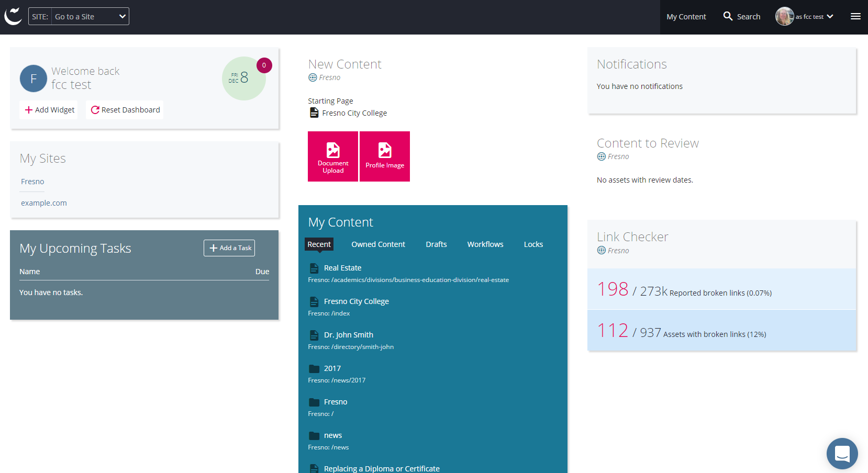This screenshot has height=473, width=868.
Task: Click the real-estate path text
Action: tap(420, 280)
